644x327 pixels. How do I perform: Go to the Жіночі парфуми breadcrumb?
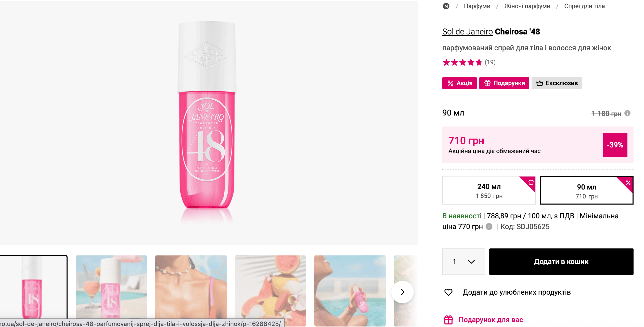[x=527, y=6]
